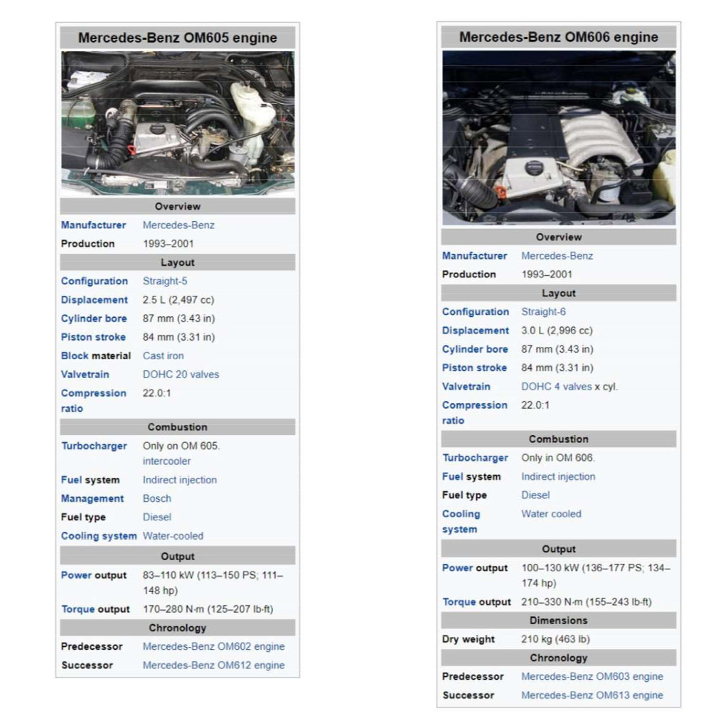This screenshot has height=728, width=728.
Task: Open Mercedes-Benz manufacturer link in OM606 box
Action: coord(557,256)
